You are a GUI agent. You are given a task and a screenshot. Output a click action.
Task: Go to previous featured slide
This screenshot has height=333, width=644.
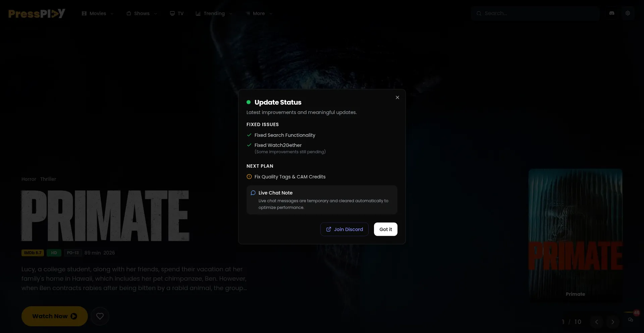coord(597,322)
